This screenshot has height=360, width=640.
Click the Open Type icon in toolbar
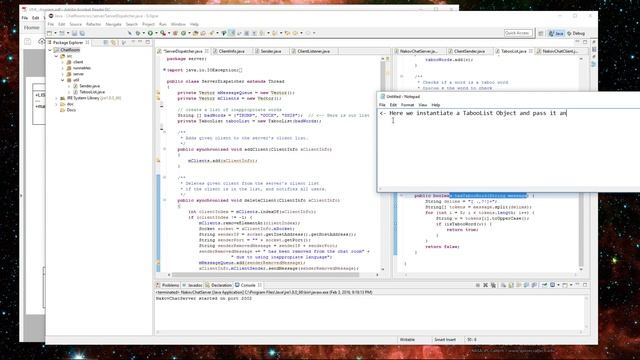[196, 33]
